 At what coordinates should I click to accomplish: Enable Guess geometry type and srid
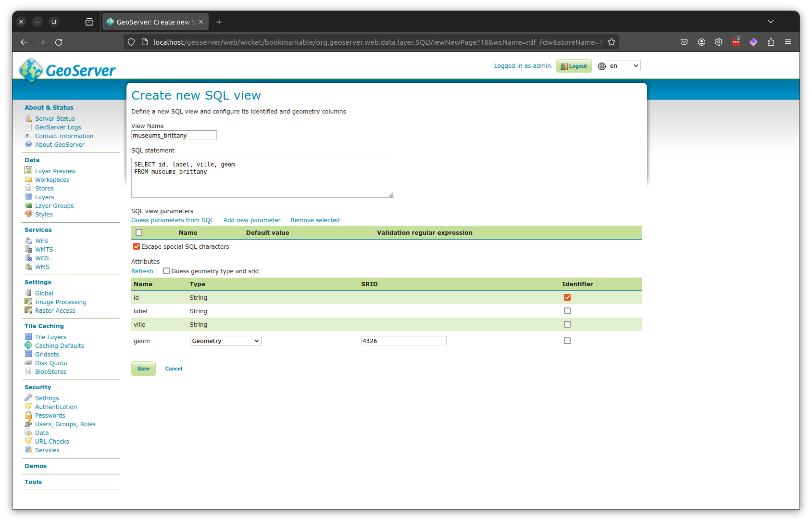[x=166, y=271]
